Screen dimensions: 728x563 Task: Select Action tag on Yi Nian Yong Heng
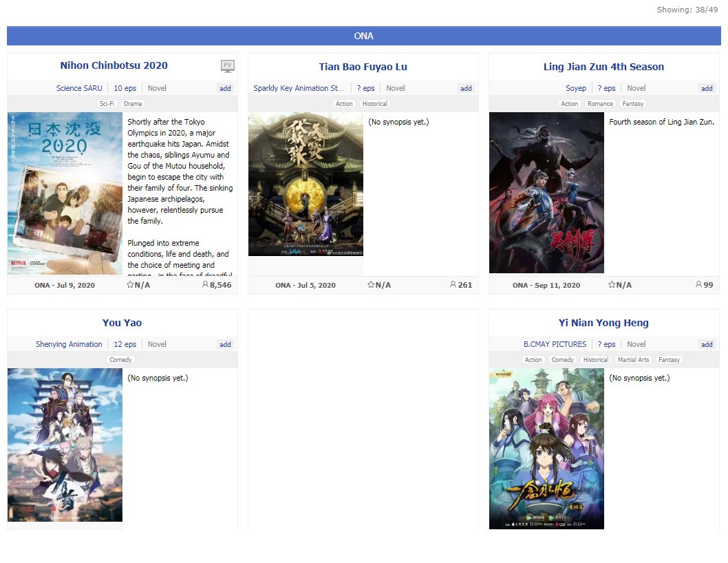533,359
